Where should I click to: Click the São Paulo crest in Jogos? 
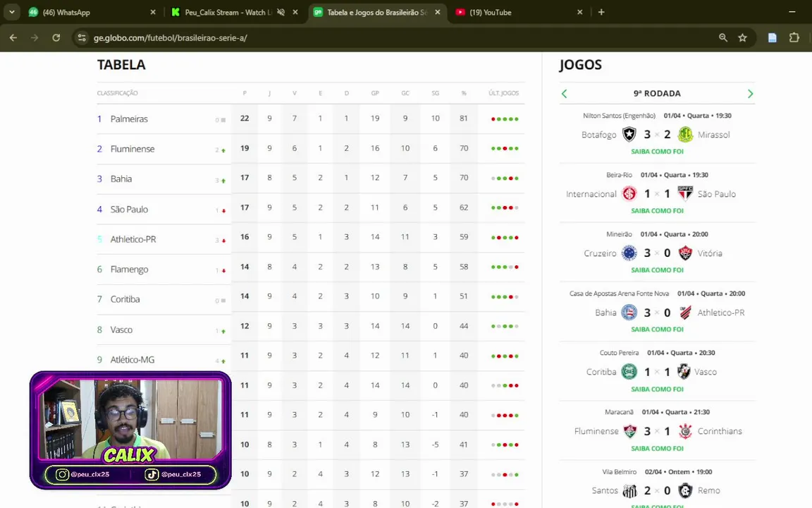pyautogui.click(x=685, y=194)
